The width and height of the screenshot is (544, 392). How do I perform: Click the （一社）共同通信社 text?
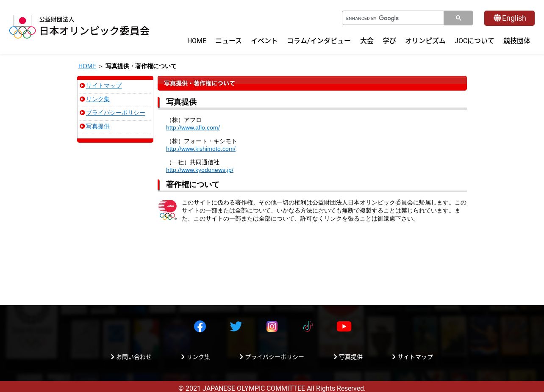point(193,162)
